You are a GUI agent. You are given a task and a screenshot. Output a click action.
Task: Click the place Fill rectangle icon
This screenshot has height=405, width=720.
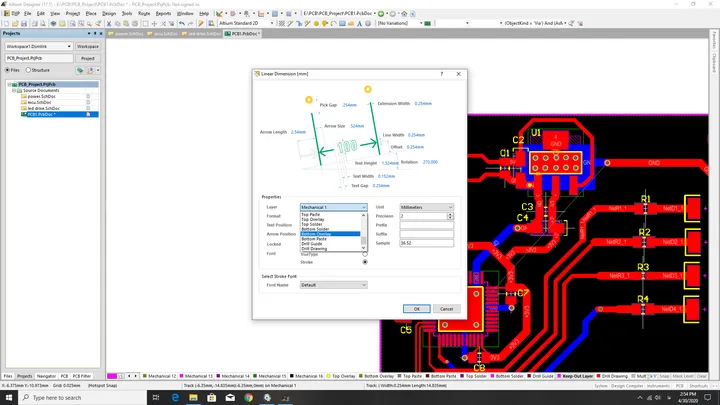(342, 23)
